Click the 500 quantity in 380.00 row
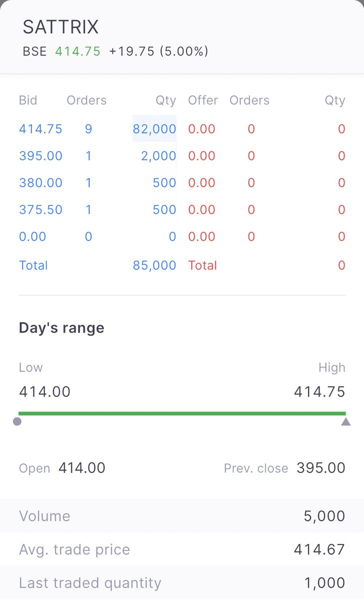This screenshot has width=364, height=600. pyautogui.click(x=164, y=183)
